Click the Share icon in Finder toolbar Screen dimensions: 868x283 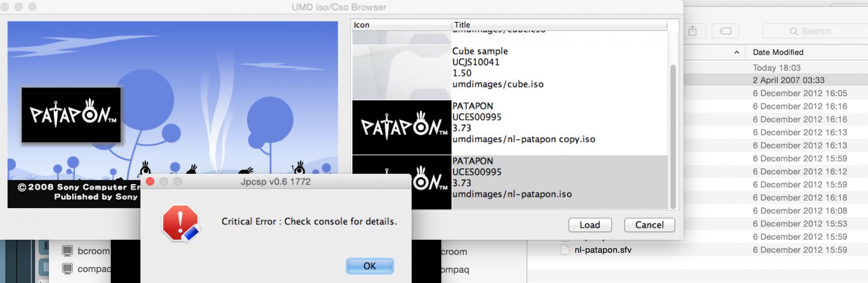(693, 31)
